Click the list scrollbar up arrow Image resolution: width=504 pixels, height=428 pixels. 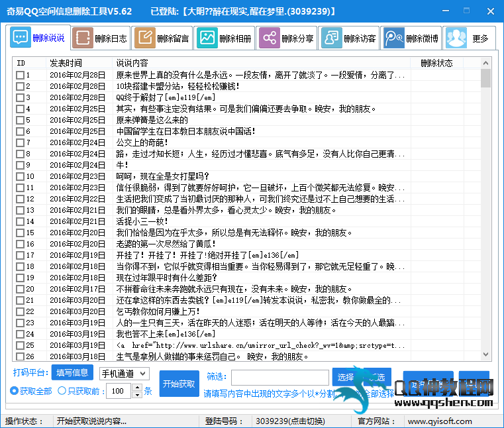point(485,64)
